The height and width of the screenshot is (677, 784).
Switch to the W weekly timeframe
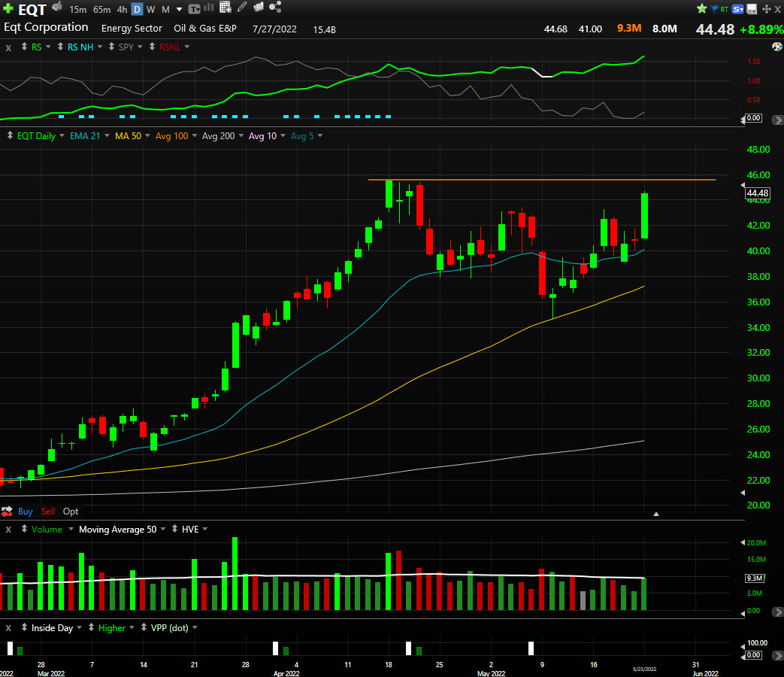click(150, 10)
